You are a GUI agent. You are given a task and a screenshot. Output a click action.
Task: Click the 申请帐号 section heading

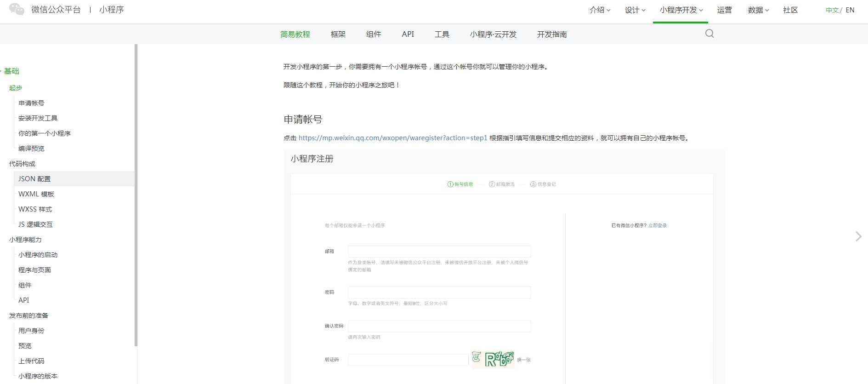point(303,120)
